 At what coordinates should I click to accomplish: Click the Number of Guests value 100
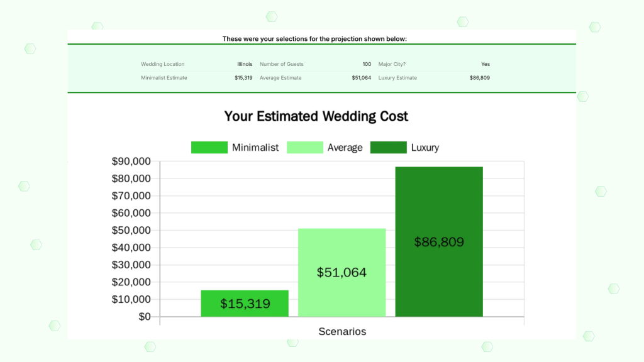click(366, 64)
